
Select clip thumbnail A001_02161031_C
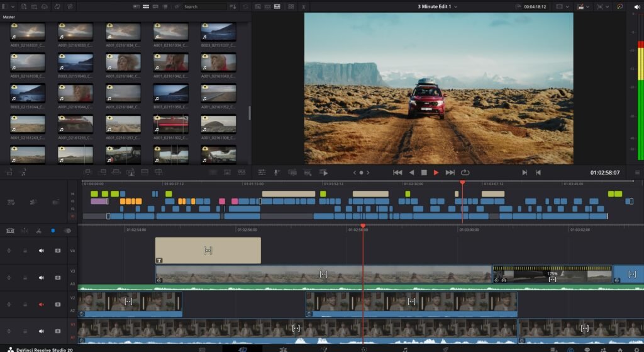click(x=28, y=31)
